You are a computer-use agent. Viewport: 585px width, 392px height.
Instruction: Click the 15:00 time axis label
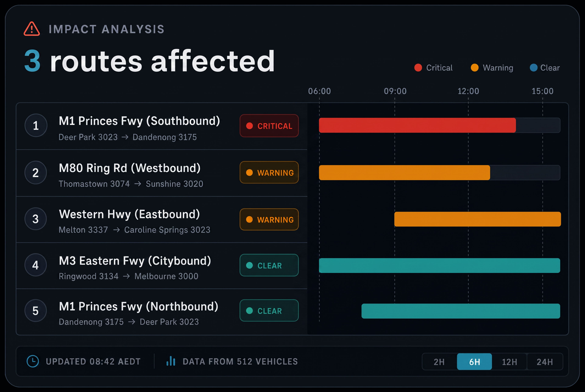542,91
